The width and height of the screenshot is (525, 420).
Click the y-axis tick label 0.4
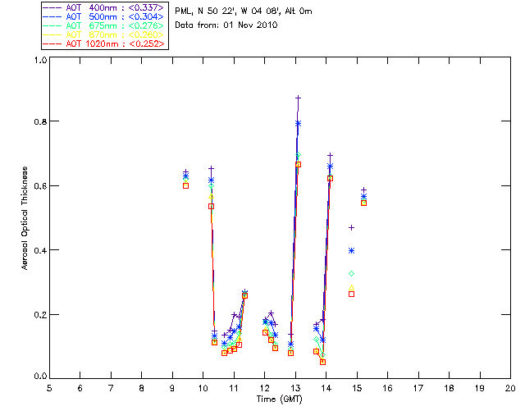(x=40, y=250)
